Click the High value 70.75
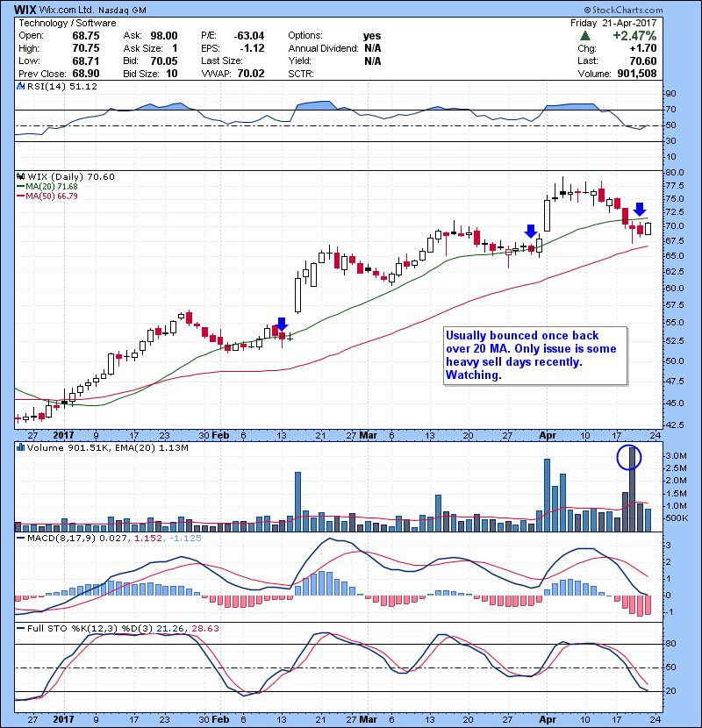Image resolution: width=702 pixels, height=728 pixels. 86,48
